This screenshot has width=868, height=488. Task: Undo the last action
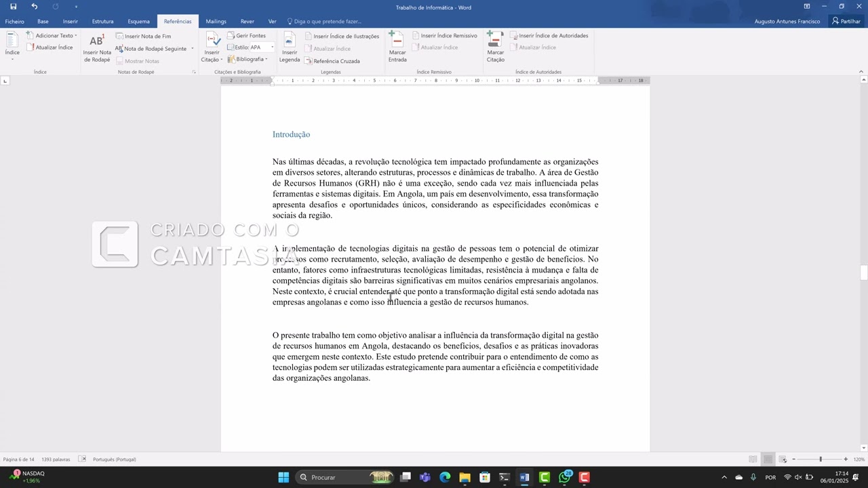pos(34,7)
